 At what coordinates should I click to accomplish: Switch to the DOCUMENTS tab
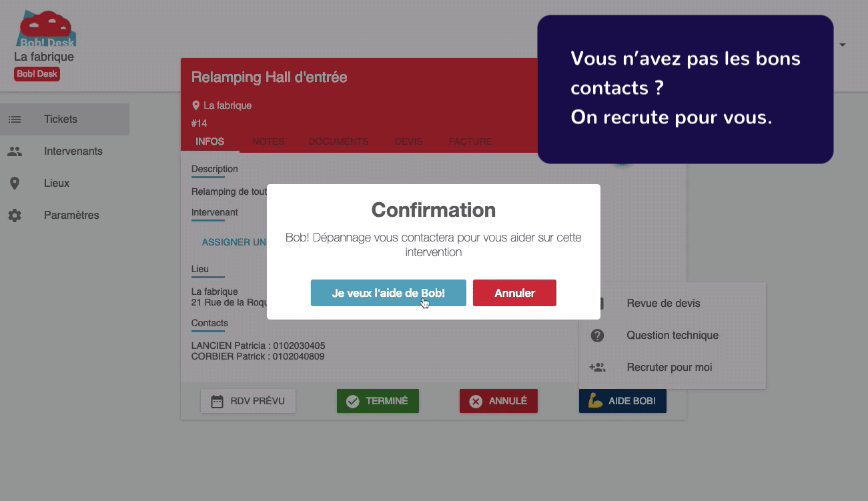338,141
